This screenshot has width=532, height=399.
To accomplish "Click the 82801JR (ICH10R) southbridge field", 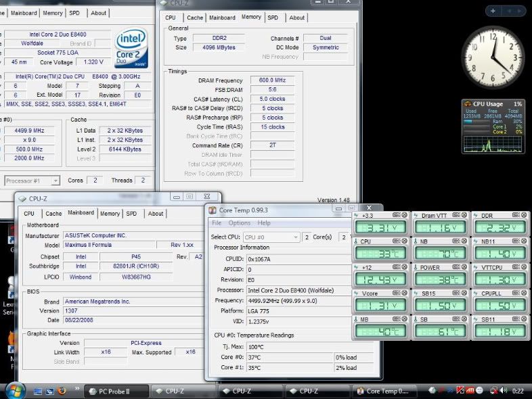I will point(136,266).
